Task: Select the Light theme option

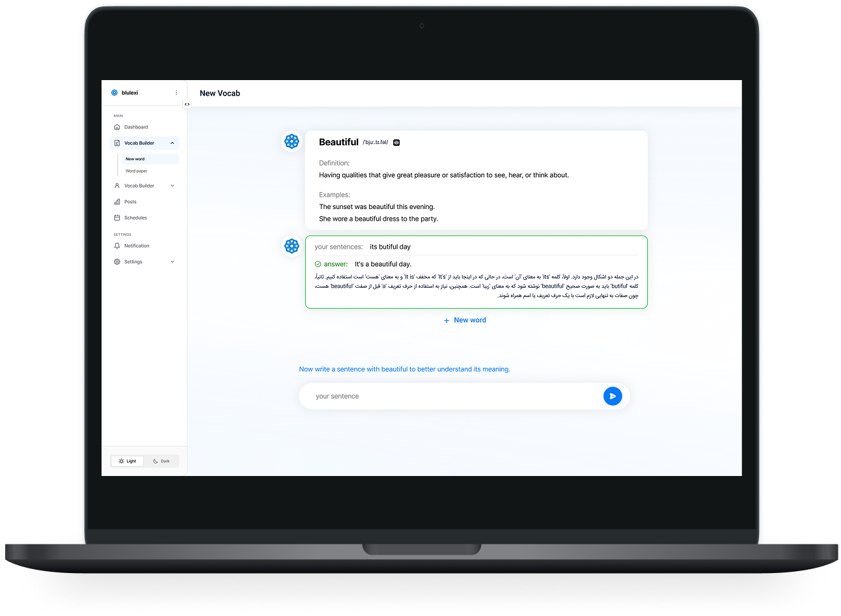Action: [128, 461]
